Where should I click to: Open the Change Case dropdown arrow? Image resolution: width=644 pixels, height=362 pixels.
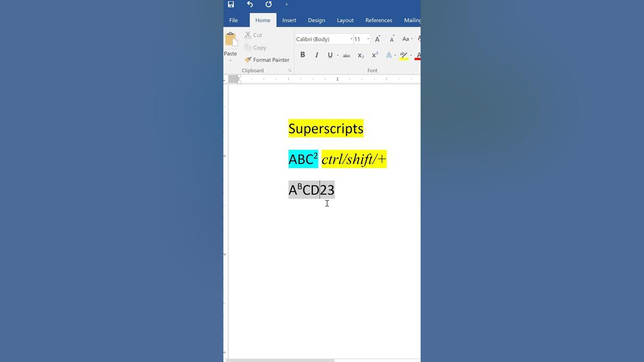click(x=412, y=39)
